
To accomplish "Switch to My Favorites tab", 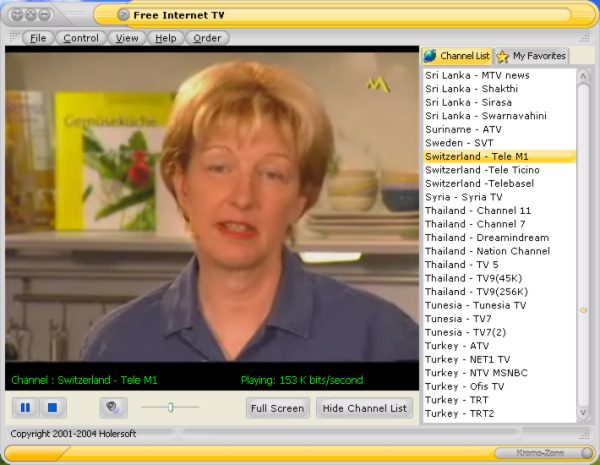I will [x=532, y=56].
